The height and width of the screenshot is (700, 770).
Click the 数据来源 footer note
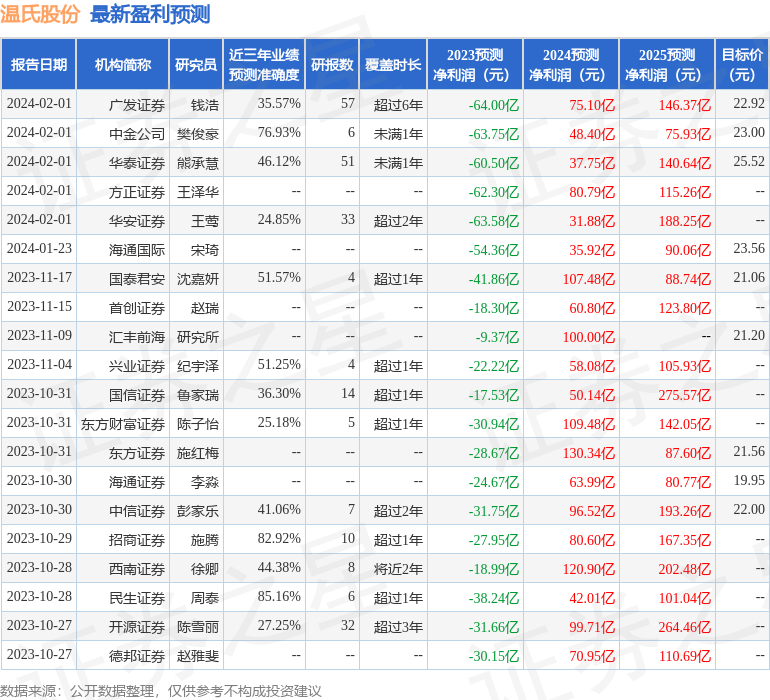click(161, 691)
